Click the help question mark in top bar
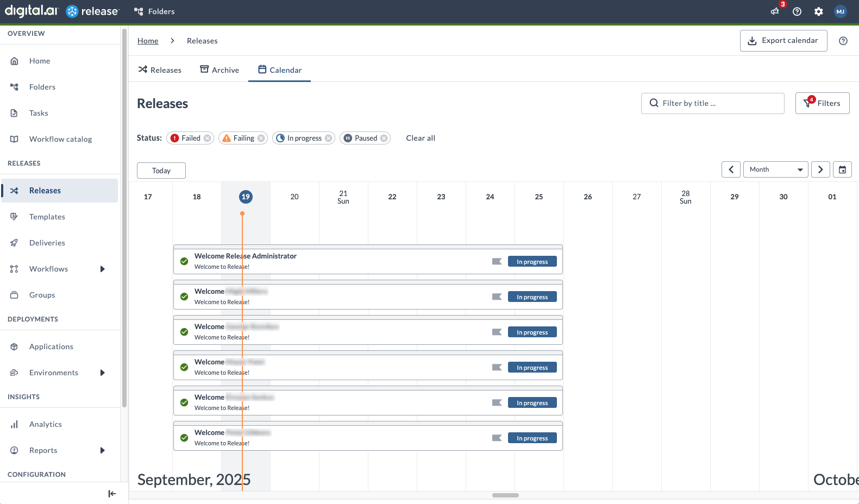This screenshot has height=504, width=859. pyautogui.click(x=797, y=11)
